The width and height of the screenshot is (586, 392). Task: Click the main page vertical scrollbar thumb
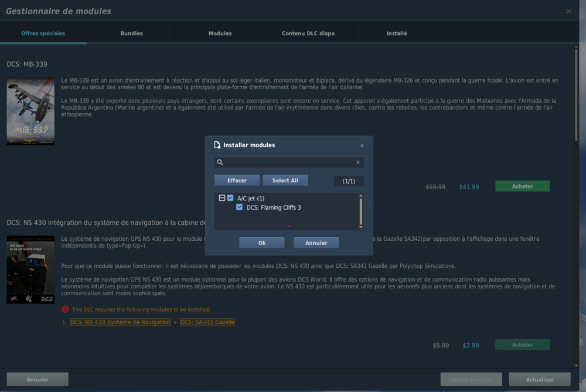click(x=576, y=95)
